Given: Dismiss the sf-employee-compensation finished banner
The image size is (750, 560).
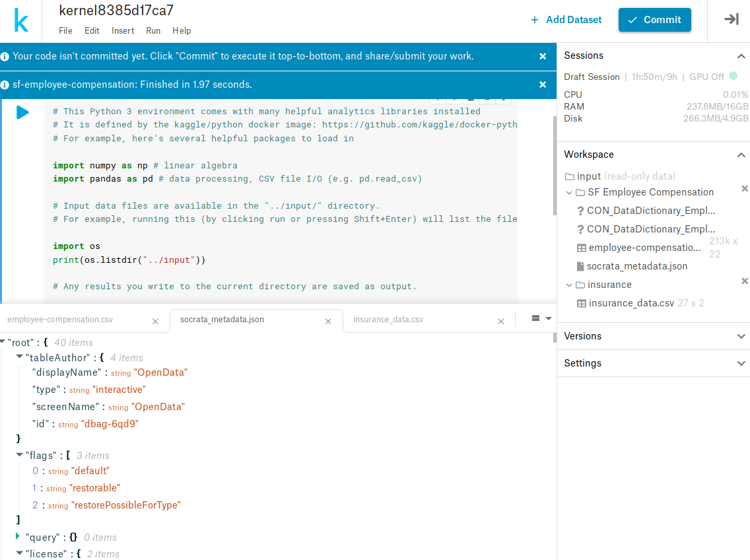Looking at the screenshot, I should [543, 85].
